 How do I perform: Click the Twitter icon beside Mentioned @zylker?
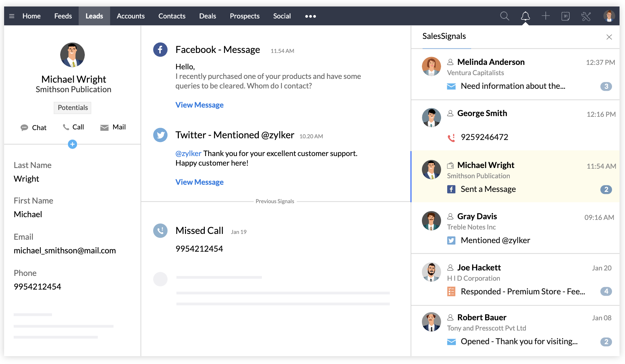point(160,135)
